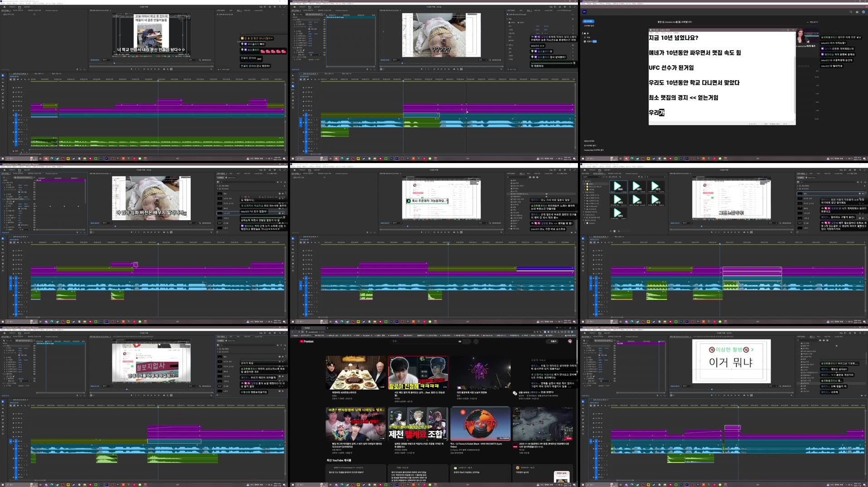Screen dimensions: 868x487
Task: Open the 만들기 button on YouTube
Action: [x=553, y=342]
